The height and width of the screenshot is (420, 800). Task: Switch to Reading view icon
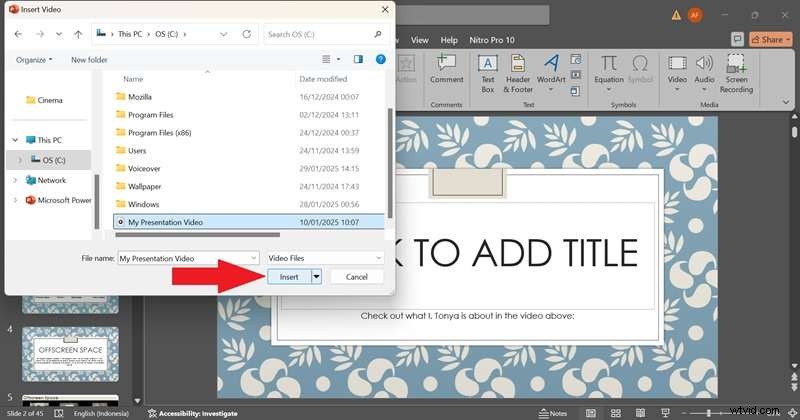pos(640,413)
